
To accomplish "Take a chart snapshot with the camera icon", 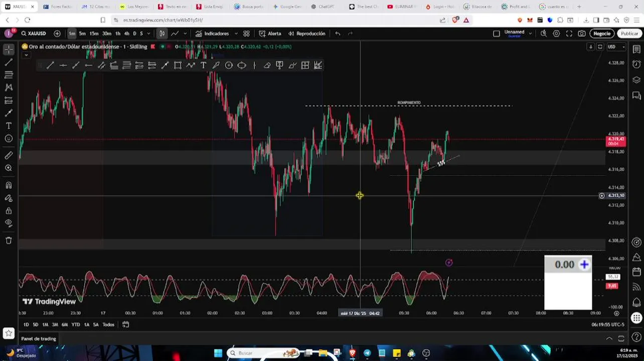I will (581, 34).
